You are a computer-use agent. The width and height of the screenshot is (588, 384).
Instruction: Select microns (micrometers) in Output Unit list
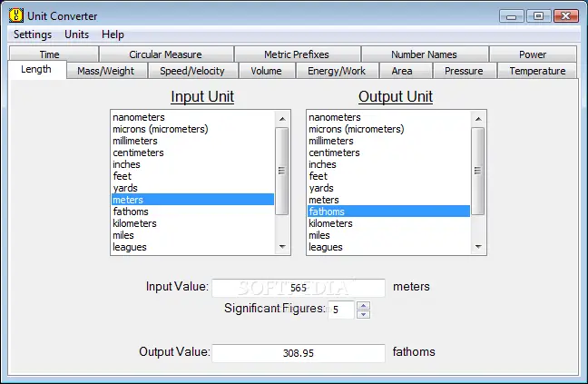tap(389, 129)
